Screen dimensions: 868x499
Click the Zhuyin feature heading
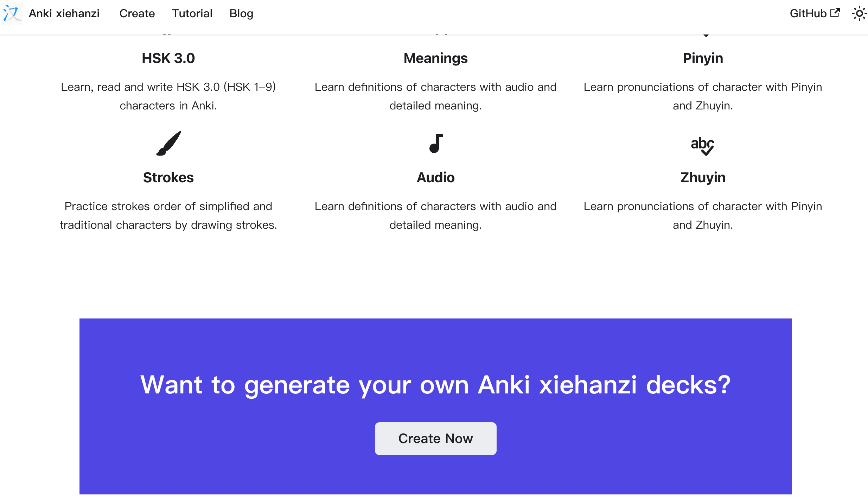tap(703, 177)
